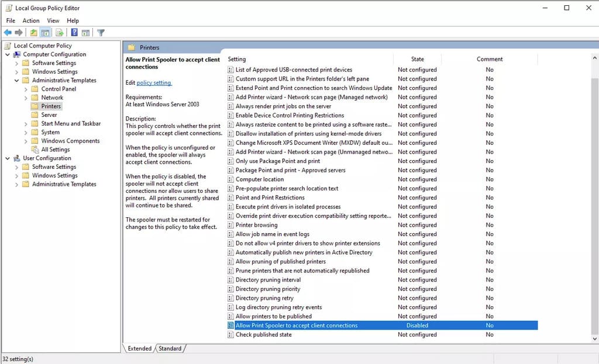Toggle the Show/Hide Console Tree icon
This screenshot has width=599, height=364.
coord(45,33)
